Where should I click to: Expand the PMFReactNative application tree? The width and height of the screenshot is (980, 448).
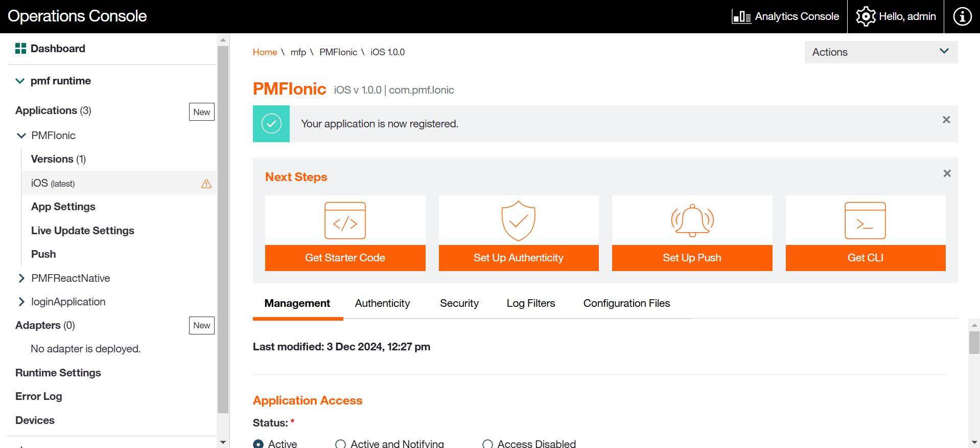21,278
